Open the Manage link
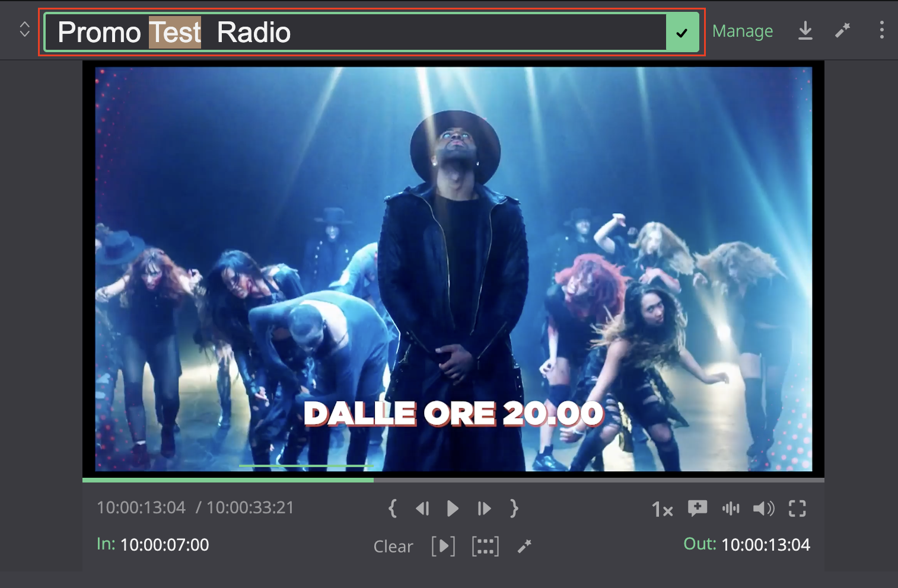The height and width of the screenshot is (588, 898). click(743, 31)
